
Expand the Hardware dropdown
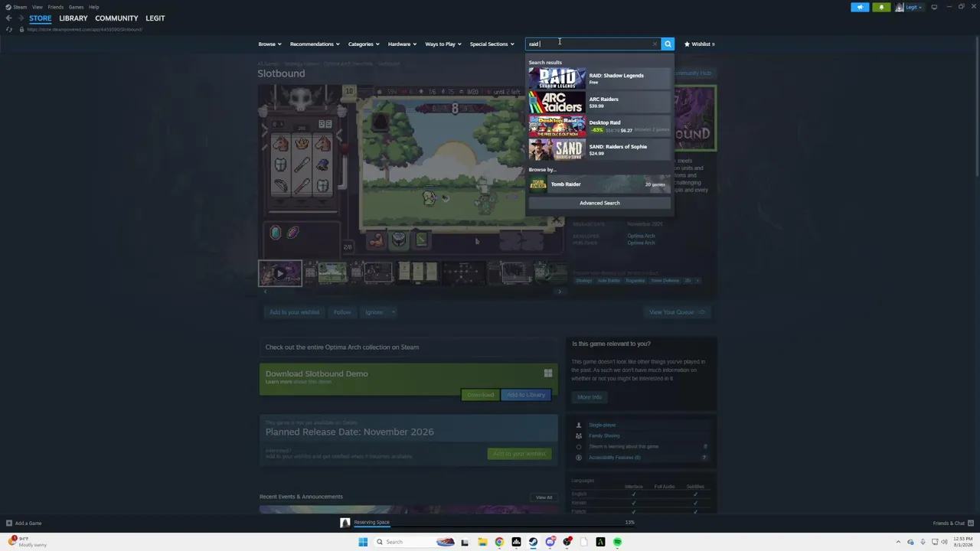pyautogui.click(x=402, y=44)
